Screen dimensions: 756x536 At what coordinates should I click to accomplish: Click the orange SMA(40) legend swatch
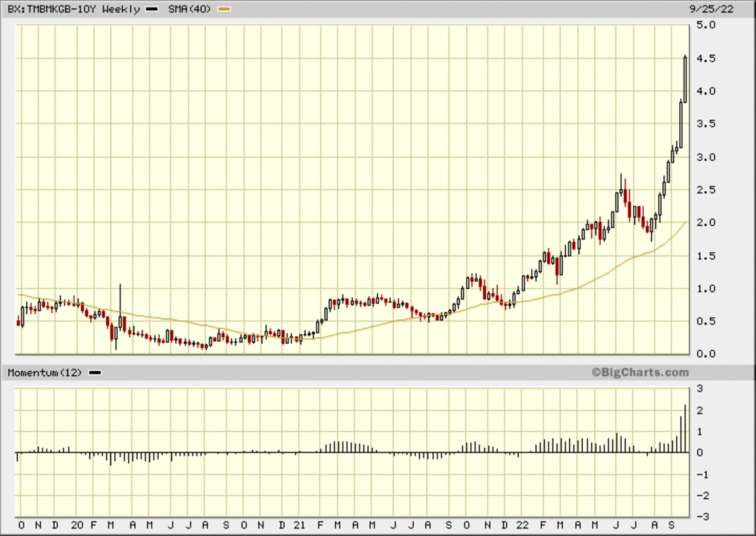224,9
